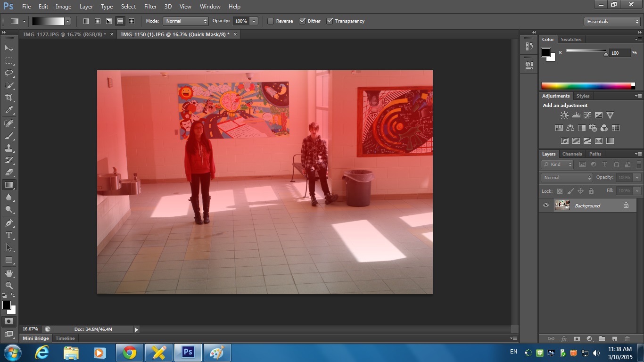The height and width of the screenshot is (362, 644).
Task: Open the Styles panel tab
Action: [583, 96]
